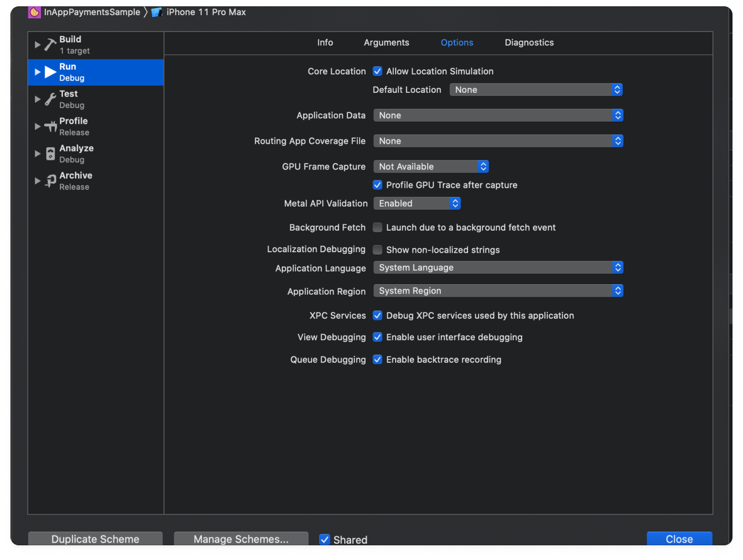Toggle Enable backtrace recording checkbox

[377, 360]
